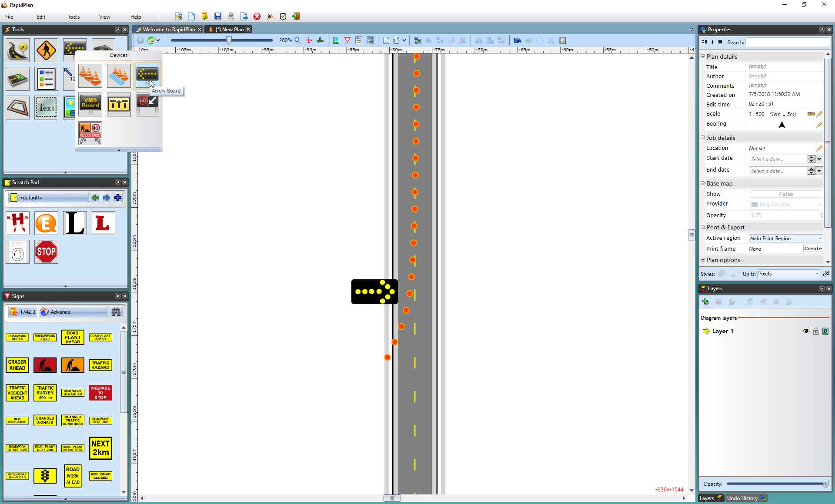Click the Advance sign category button

tap(73, 312)
